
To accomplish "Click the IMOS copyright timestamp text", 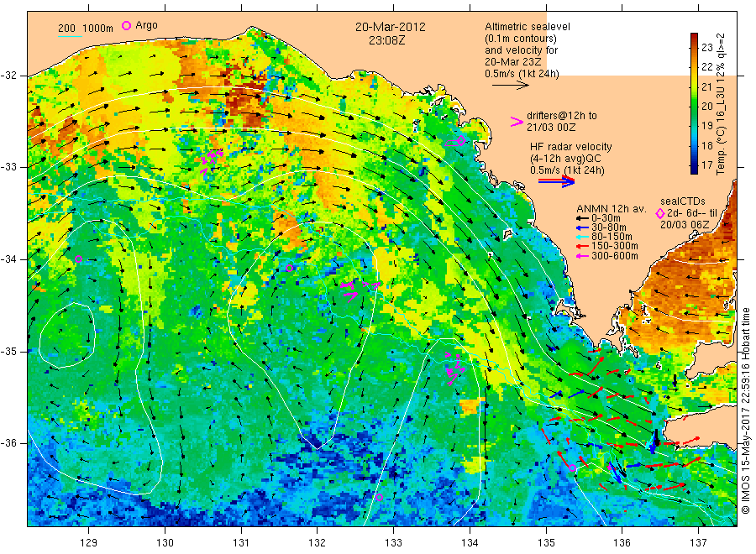I will (x=745, y=411).
